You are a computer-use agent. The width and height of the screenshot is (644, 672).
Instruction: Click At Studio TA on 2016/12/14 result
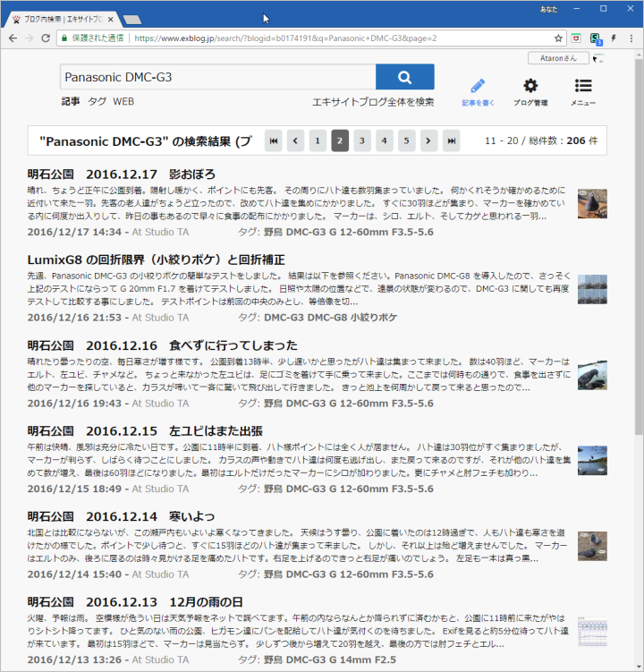point(160,574)
